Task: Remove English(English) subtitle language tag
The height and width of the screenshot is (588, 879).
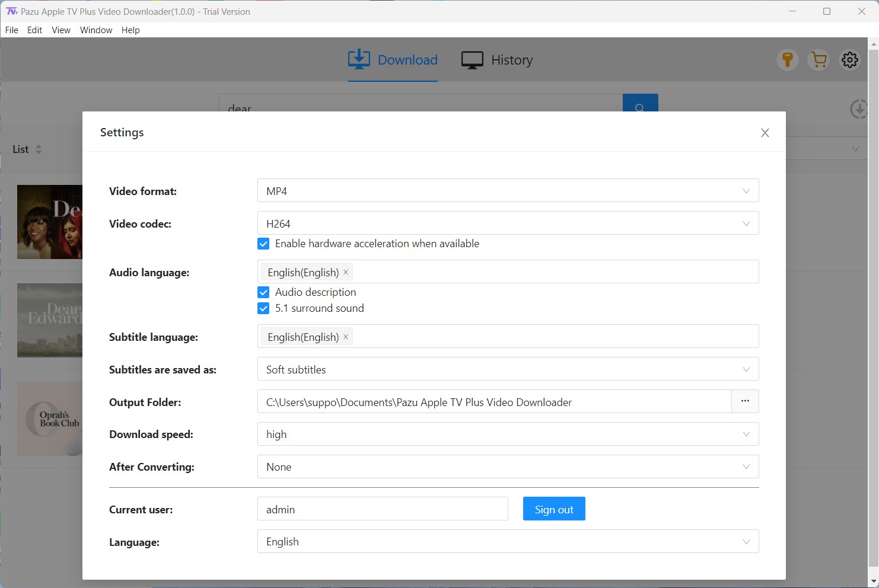Action: coord(346,337)
